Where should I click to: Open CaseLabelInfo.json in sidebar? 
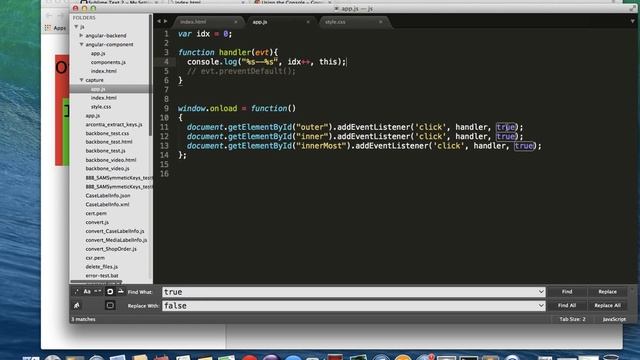(x=108, y=196)
